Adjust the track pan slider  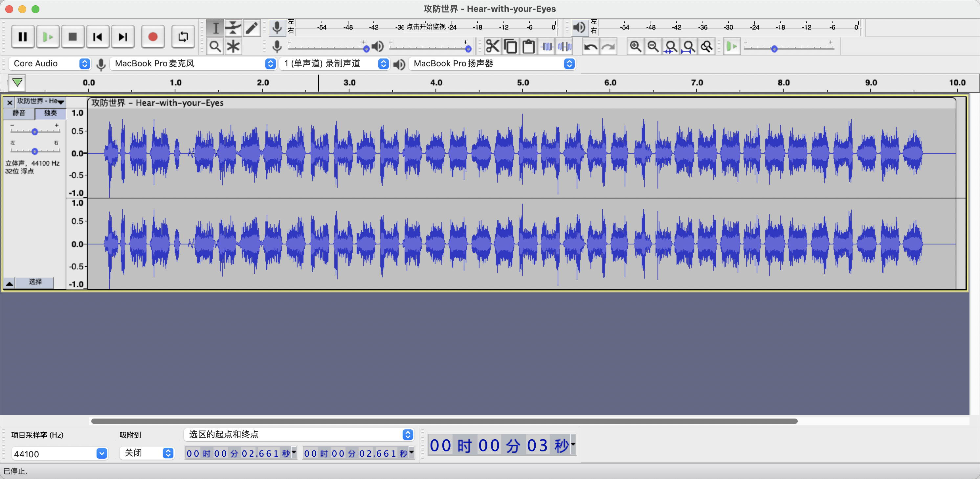point(35,151)
